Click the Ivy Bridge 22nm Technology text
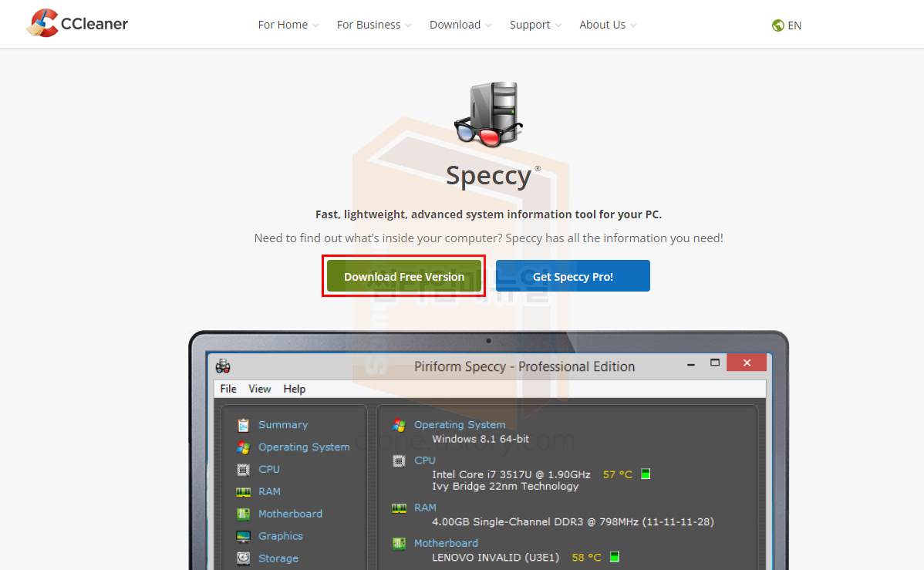The image size is (924, 570). click(x=505, y=486)
